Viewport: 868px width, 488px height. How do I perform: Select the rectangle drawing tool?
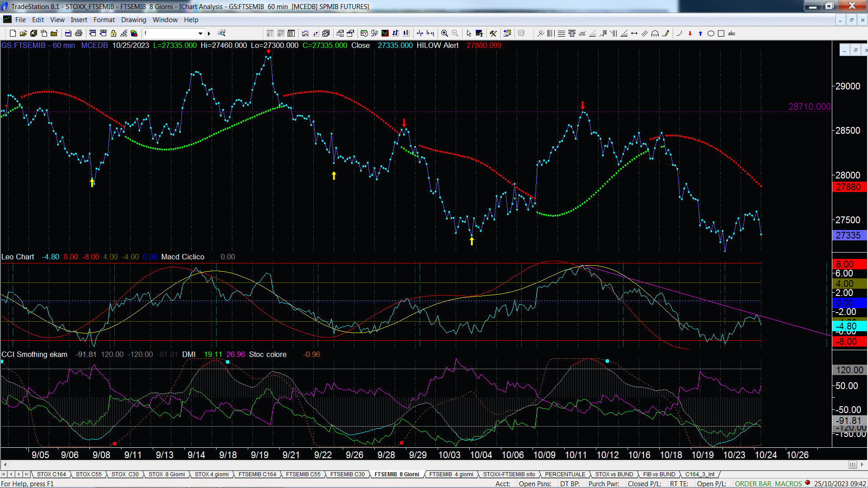coord(721,33)
